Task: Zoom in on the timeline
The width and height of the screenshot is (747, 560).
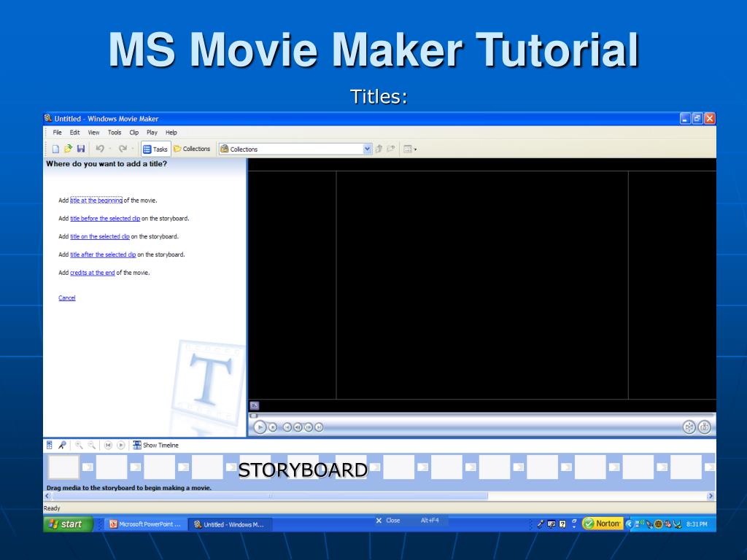Action: (79, 446)
